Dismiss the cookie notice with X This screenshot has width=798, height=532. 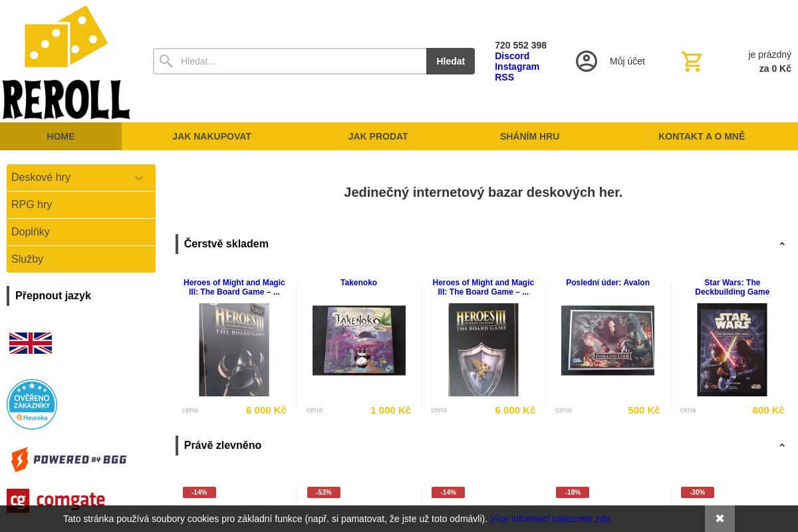(720, 519)
